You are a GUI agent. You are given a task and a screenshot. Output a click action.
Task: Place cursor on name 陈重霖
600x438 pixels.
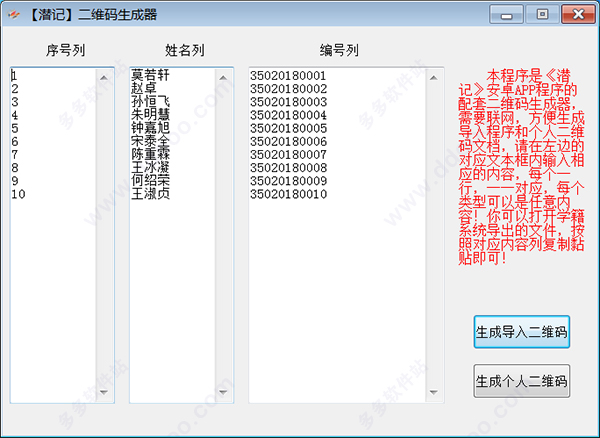point(150,155)
